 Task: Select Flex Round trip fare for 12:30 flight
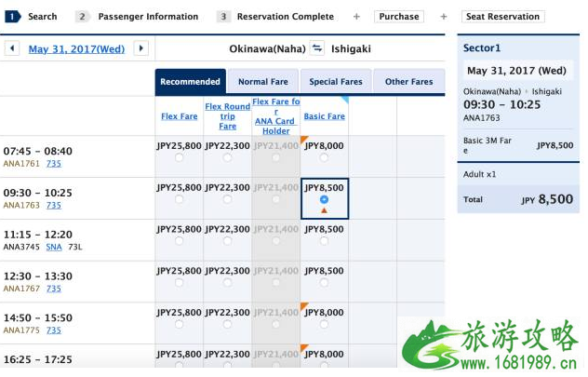[227, 282]
